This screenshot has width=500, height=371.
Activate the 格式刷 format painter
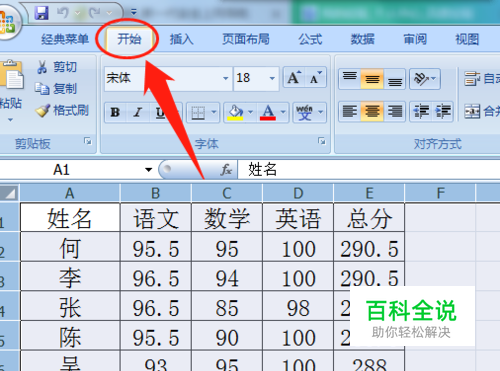pos(62,110)
